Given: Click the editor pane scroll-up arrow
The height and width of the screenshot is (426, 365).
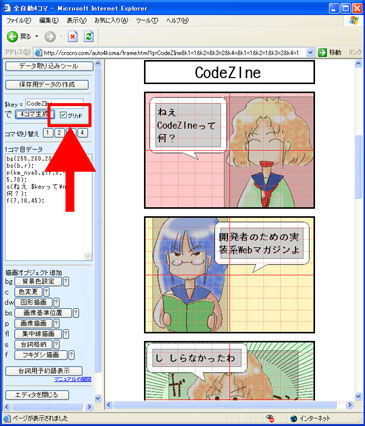Looking at the screenshot, I should [x=98, y=63].
